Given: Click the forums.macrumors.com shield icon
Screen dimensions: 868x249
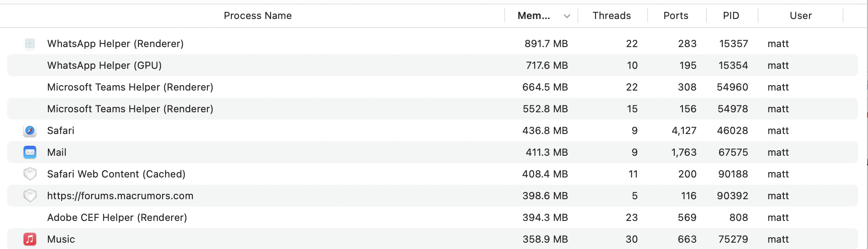Looking at the screenshot, I should click(x=30, y=196).
